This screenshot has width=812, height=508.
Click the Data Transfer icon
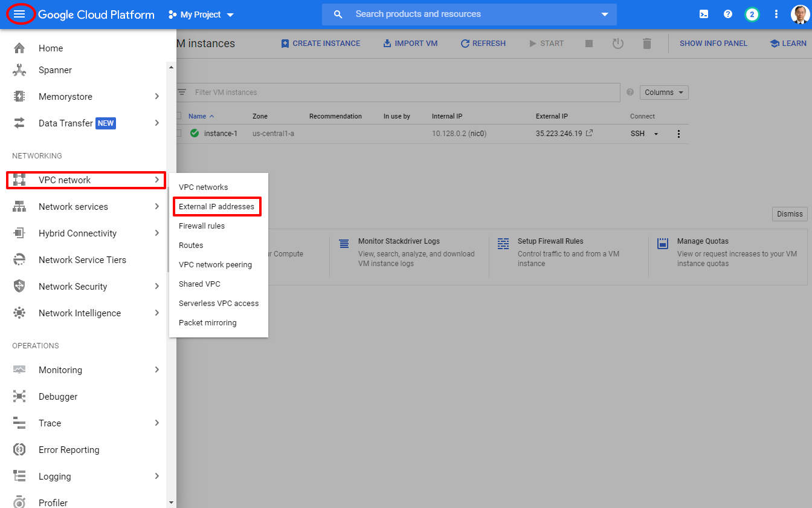(x=19, y=123)
